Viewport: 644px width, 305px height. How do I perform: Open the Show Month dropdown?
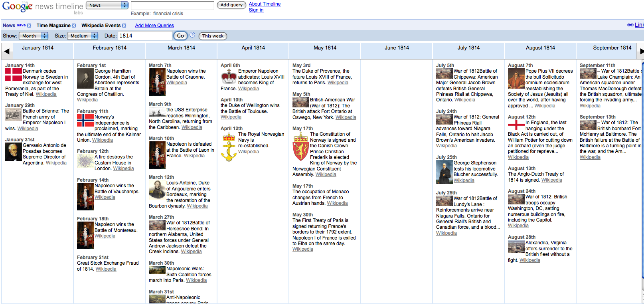click(x=34, y=36)
